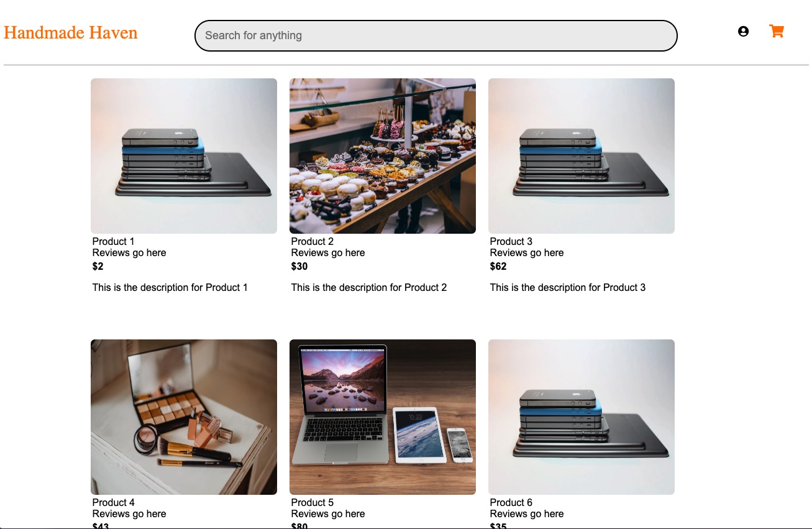The width and height of the screenshot is (812, 529).
Task: Open the Product 3 stacked phones image
Action: 582,156
